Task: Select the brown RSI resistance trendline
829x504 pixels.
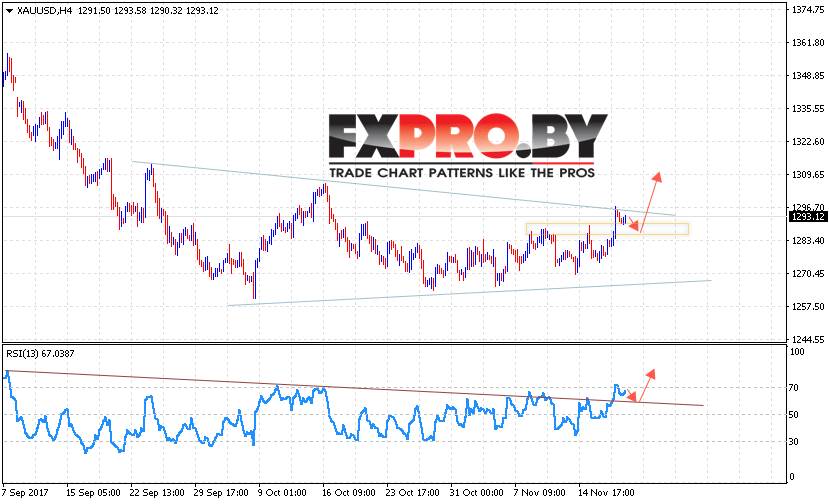Action: pos(354,388)
